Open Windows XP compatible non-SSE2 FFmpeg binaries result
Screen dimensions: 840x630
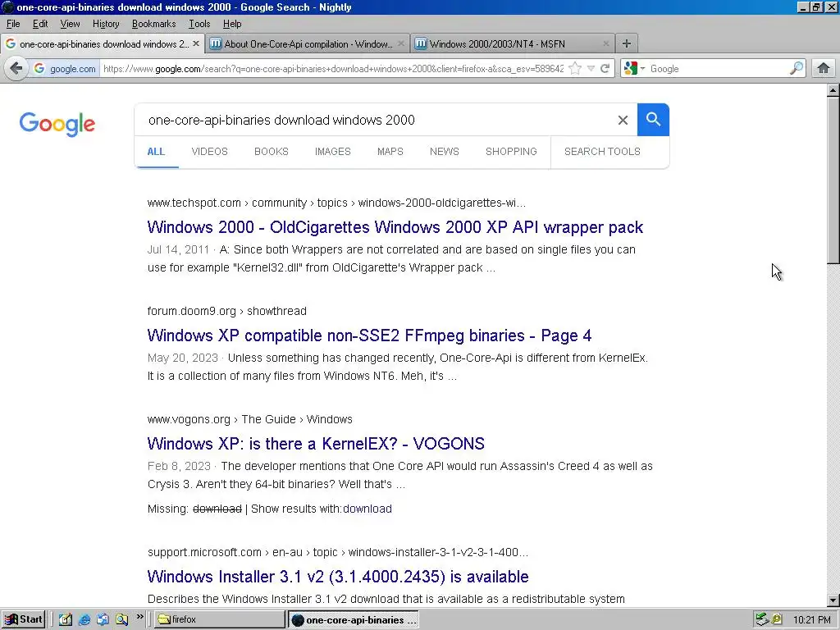click(x=369, y=336)
